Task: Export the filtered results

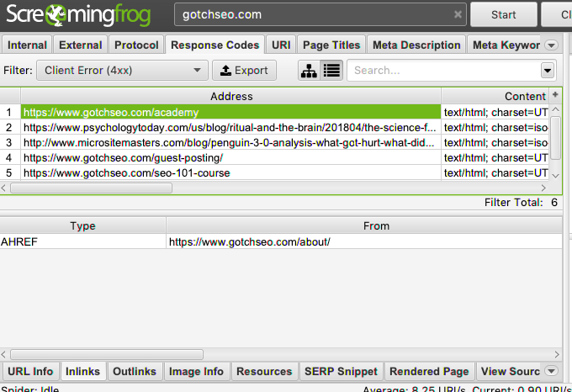Action: point(244,71)
